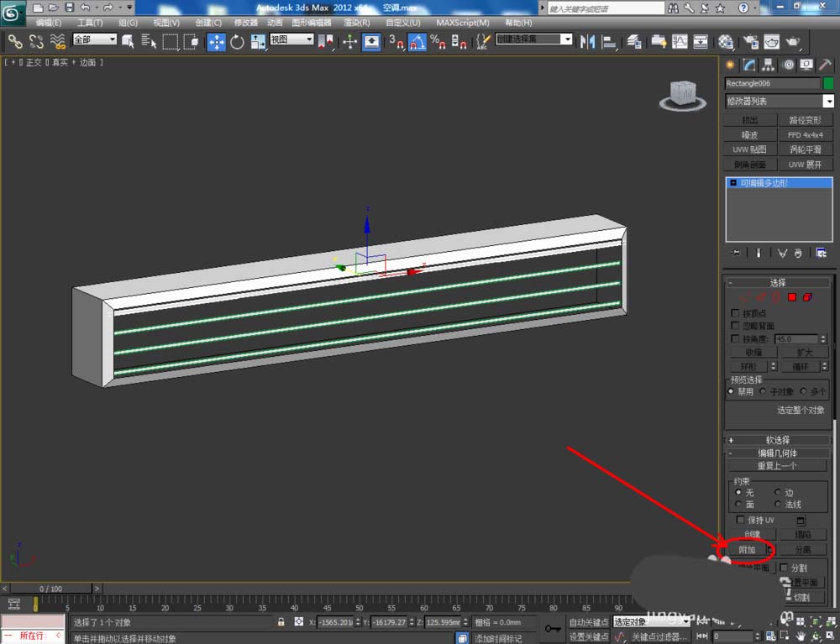
Task: Click the 涡轮平滑 modifier button
Action: (x=806, y=149)
